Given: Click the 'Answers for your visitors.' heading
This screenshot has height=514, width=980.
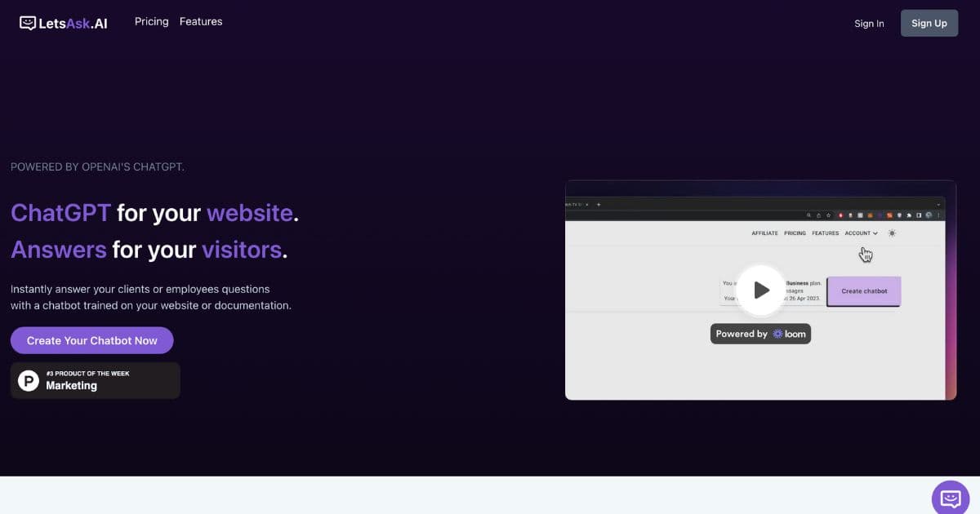Looking at the screenshot, I should tap(149, 249).
